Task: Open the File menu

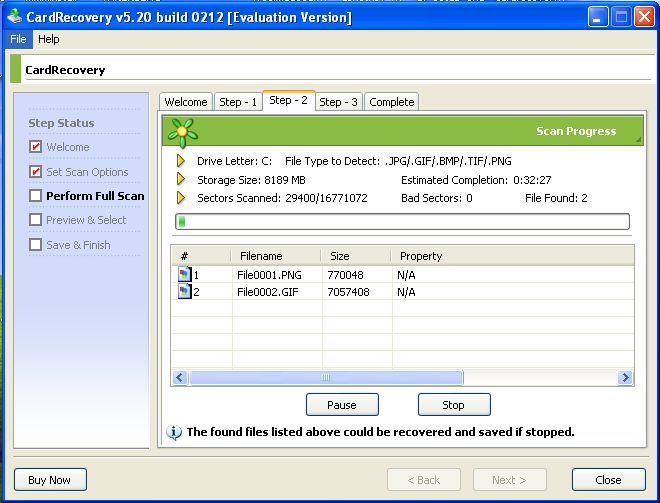Action: pos(18,39)
